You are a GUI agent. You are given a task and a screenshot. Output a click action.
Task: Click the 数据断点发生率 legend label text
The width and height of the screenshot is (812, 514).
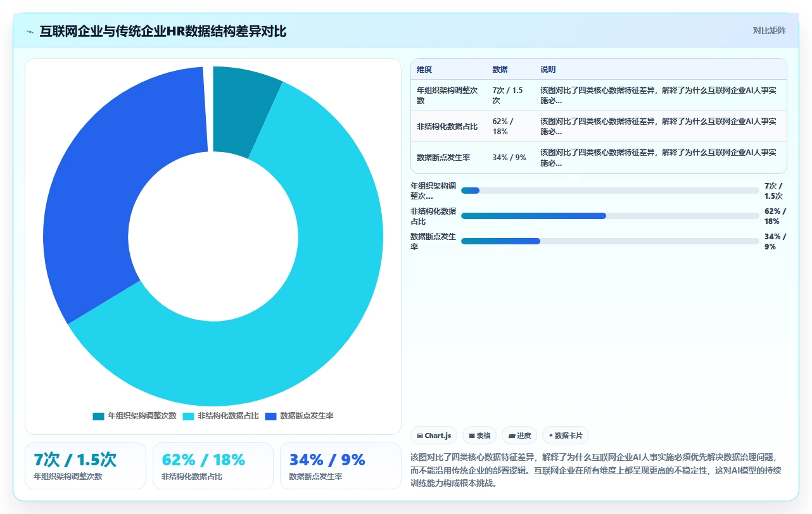click(307, 416)
